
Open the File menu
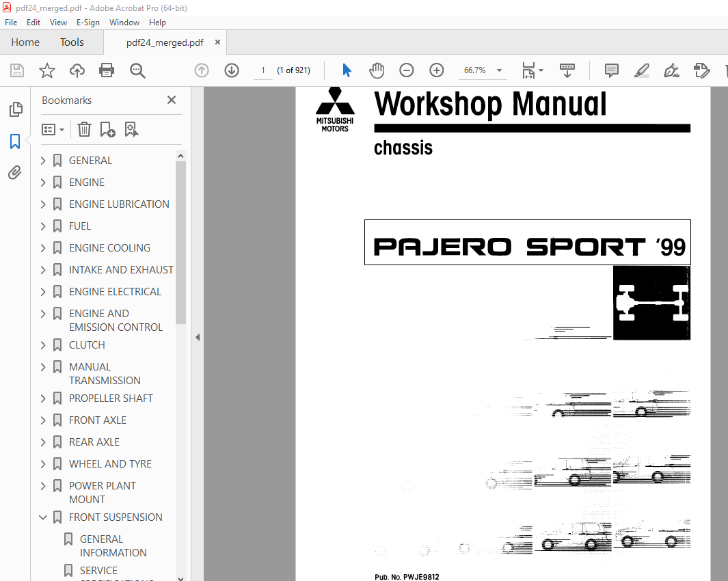click(11, 23)
